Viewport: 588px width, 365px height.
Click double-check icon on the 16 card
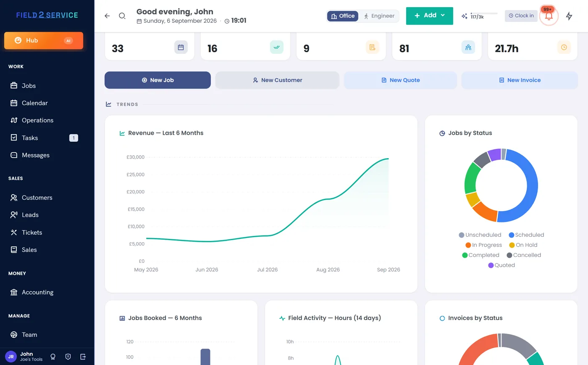click(277, 48)
